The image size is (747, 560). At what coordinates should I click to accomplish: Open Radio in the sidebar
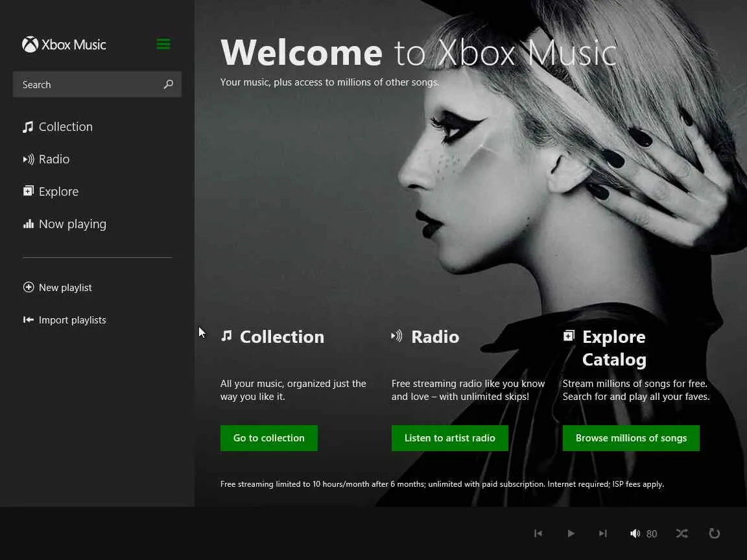pyautogui.click(x=54, y=159)
